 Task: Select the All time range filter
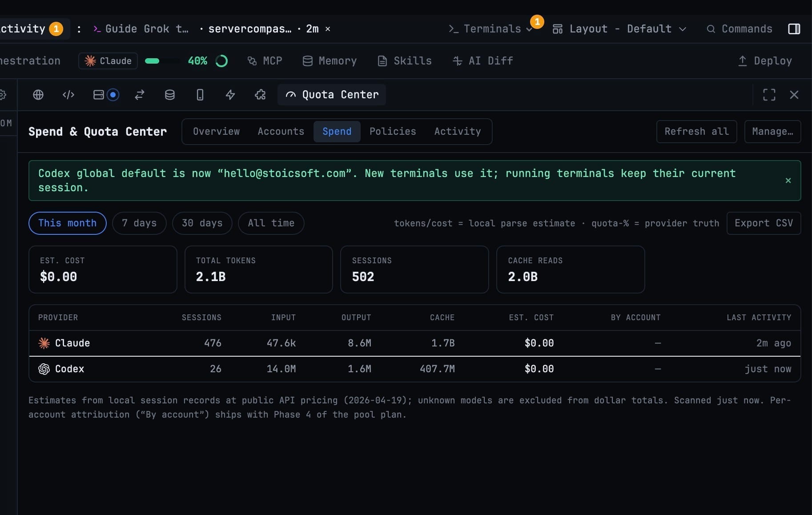point(271,223)
